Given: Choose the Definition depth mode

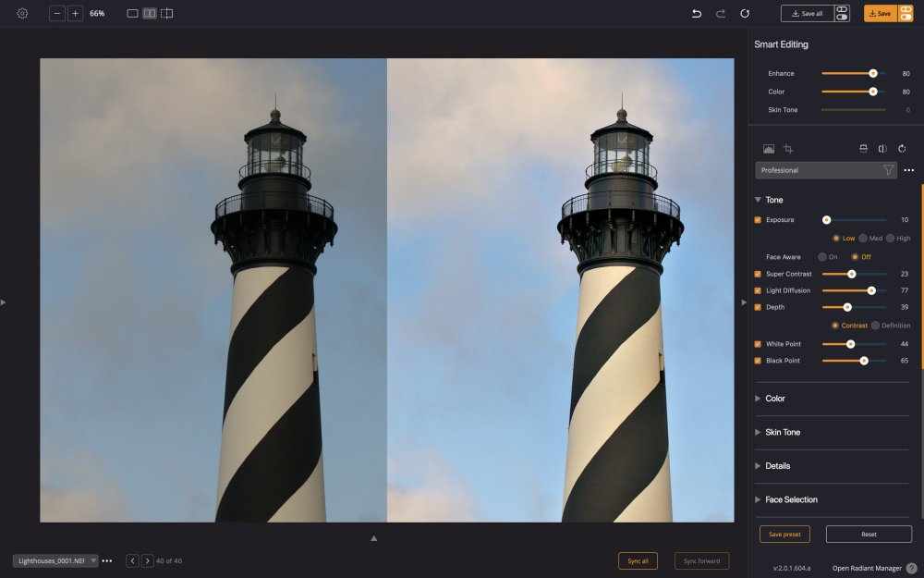Looking at the screenshot, I should pos(875,326).
